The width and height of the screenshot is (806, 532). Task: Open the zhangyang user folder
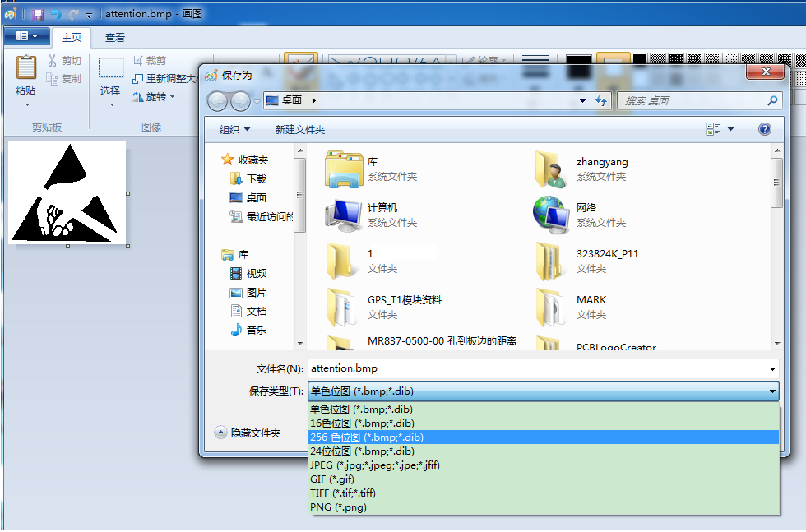coord(551,169)
